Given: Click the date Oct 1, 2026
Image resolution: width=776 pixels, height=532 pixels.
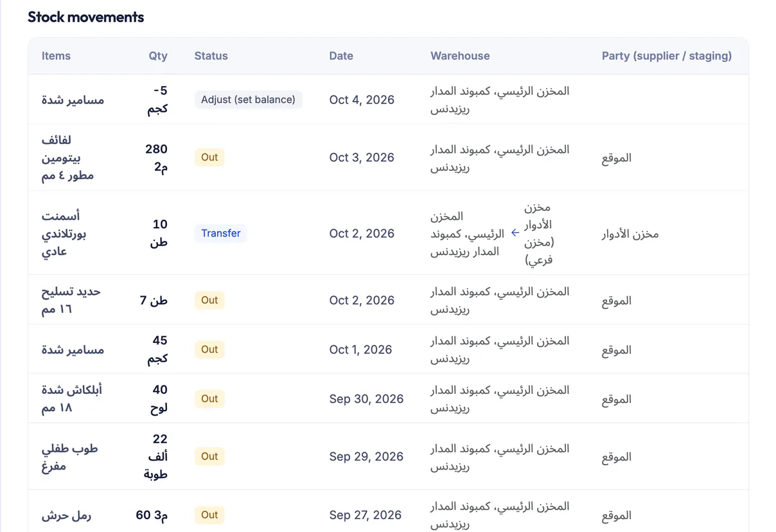Looking at the screenshot, I should pos(360,350).
